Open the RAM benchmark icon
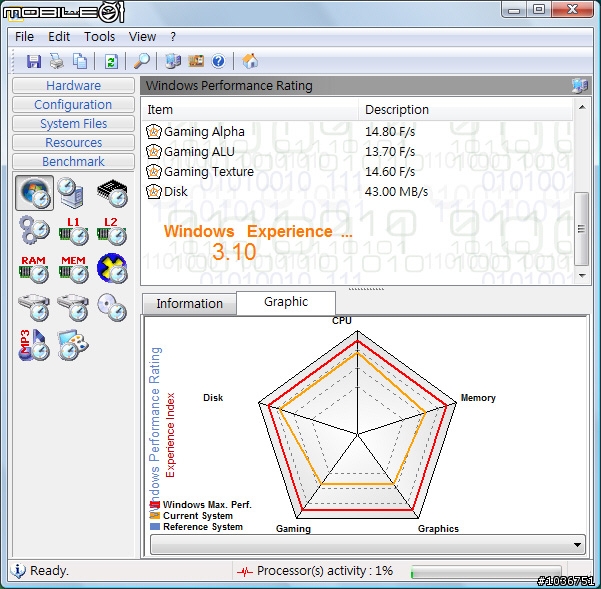Image resolution: width=601 pixels, height=589 pixels. pos(34,269)
